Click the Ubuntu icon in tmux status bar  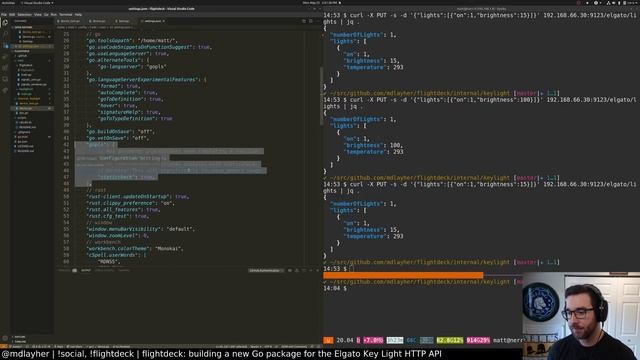[x=328, y=340]
